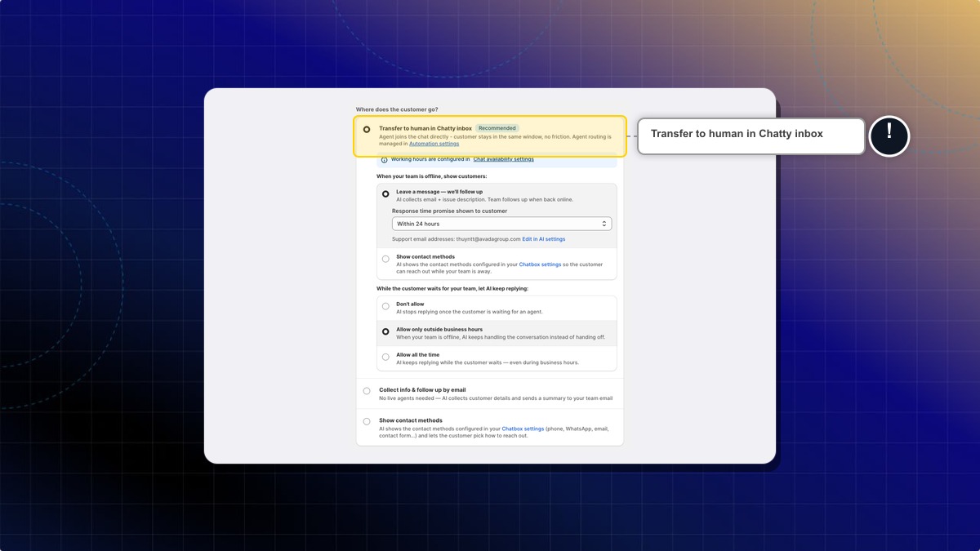Choose Leave a message — we'll follow up
This screenshot has width=980, height=551.
click(x=385, y=194)
